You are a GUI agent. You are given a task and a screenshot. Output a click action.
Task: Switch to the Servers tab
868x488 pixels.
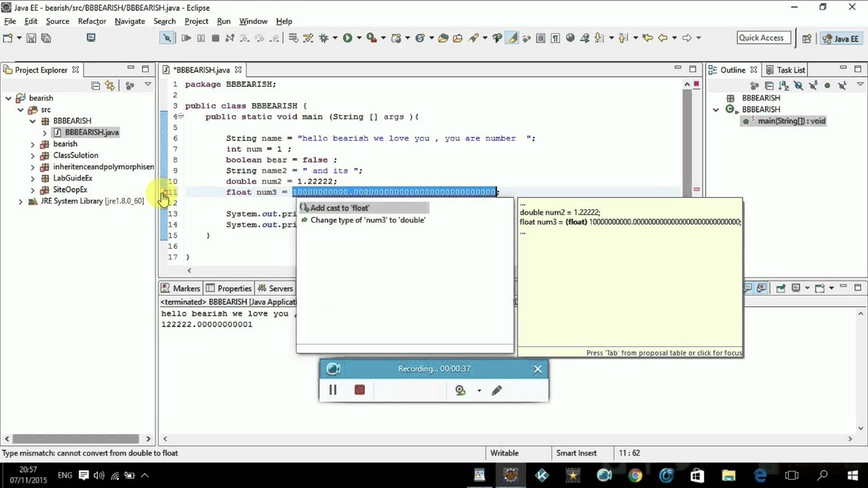point(275,289)
